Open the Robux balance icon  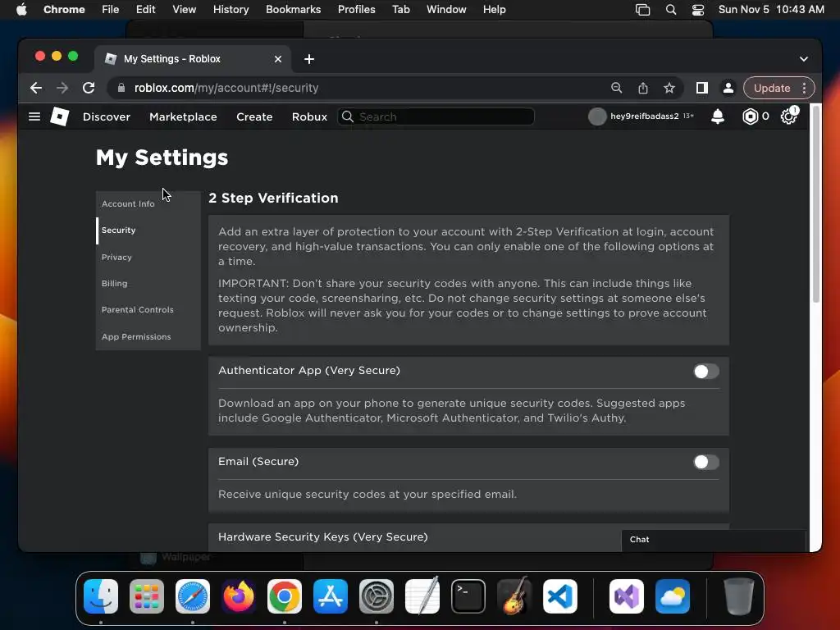750,116
